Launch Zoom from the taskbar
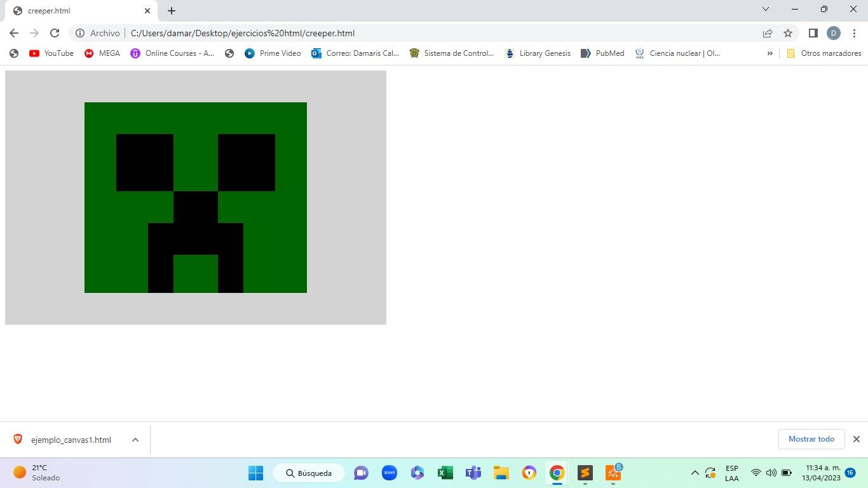The width and height of the screenshot is (868, 488). [390, 473]
